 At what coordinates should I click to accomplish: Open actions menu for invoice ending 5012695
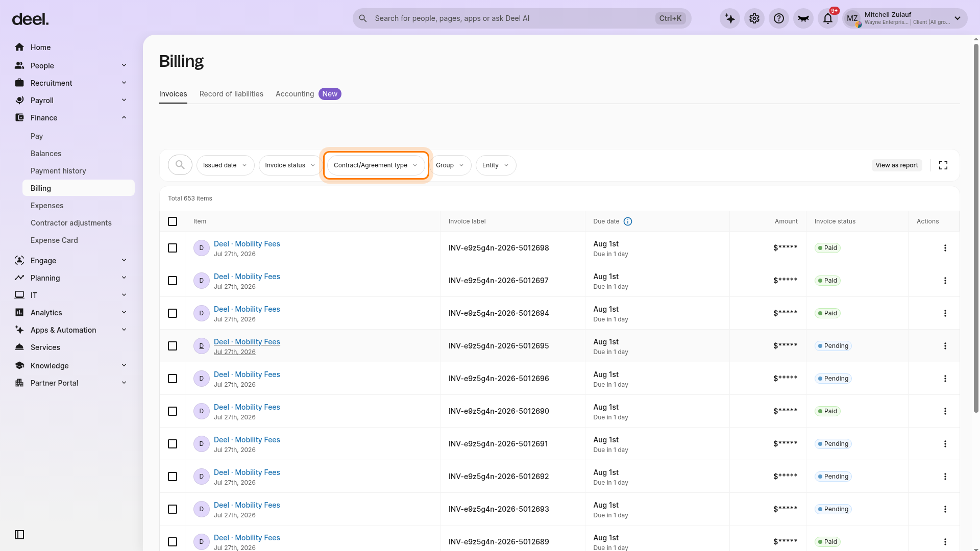(945, 346)
